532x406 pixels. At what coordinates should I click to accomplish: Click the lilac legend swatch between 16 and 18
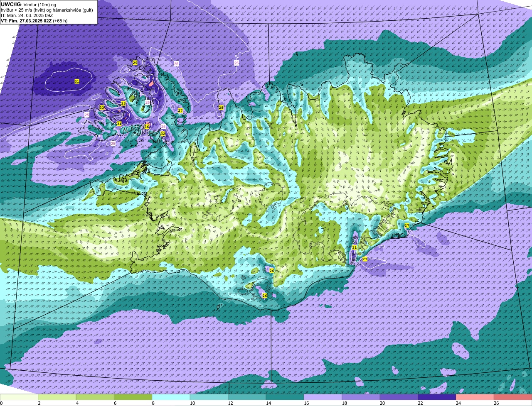323,397
